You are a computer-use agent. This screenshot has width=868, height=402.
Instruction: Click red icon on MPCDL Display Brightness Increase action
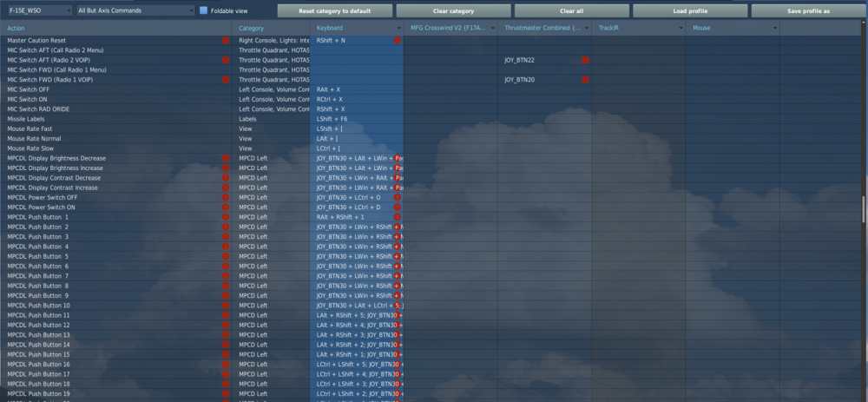pyautogui.click(x=226, y=168)
